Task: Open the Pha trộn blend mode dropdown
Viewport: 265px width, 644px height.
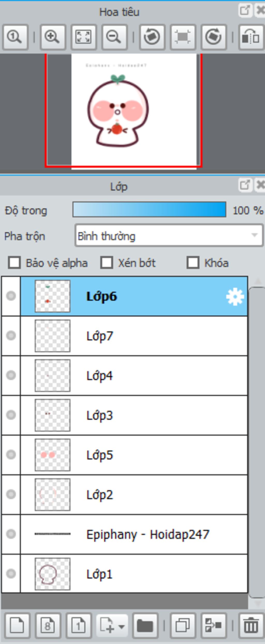Action: point(169,235)
